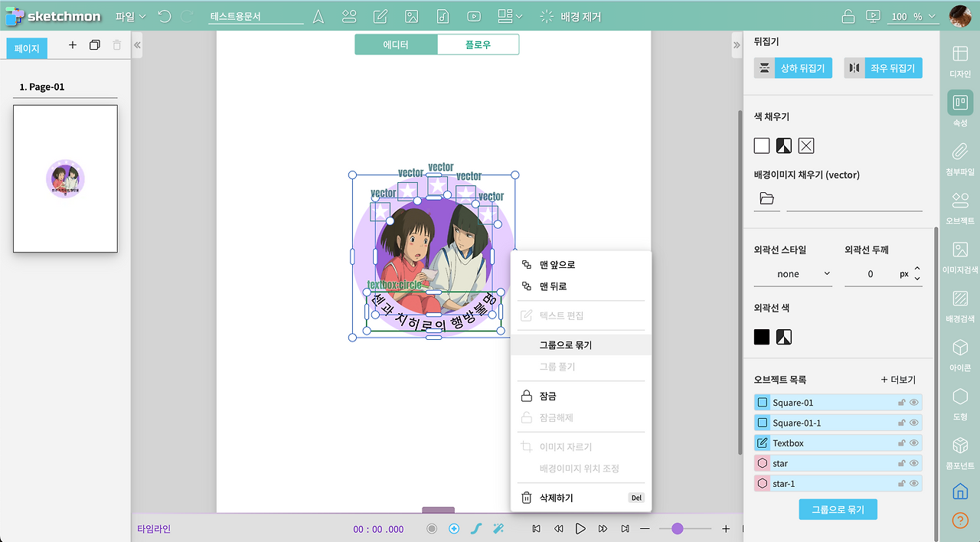Toggle visibility of Square-01 object
Image resolution: width=980 pixels, height=542 pixels.
(x=913, y=403)
